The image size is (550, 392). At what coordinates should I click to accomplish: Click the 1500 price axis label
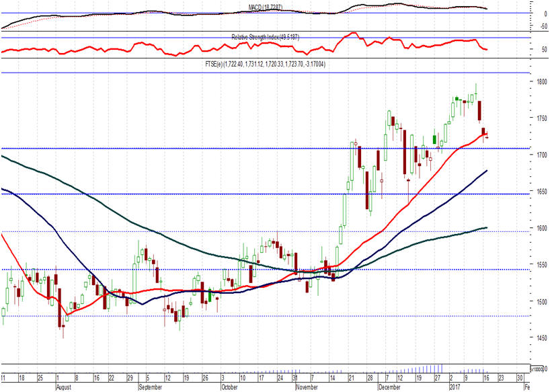click(541, 301)
